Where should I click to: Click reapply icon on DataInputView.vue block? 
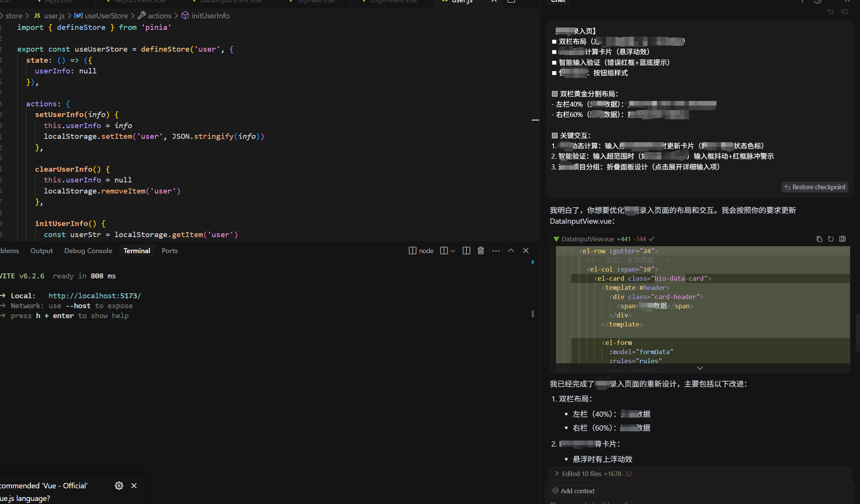coord(831,239)
